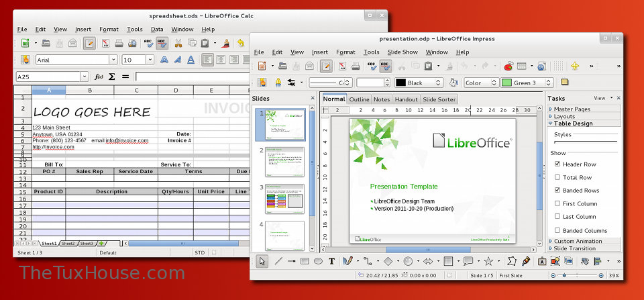The width and height of the screenshot is (644, 300).
Task: Open the Arial font name dropdown
Action: point(113,60)
